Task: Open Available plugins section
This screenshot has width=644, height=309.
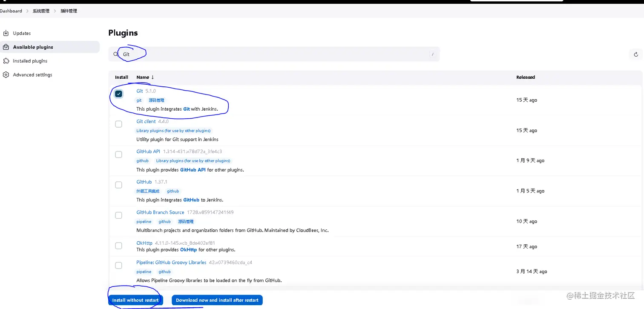Action: coord(50,47)
